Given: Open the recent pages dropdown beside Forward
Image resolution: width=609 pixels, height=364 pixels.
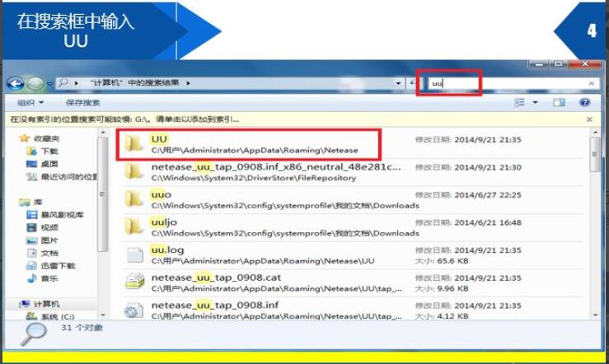Looking at the screenshot, I should (49, 83).
